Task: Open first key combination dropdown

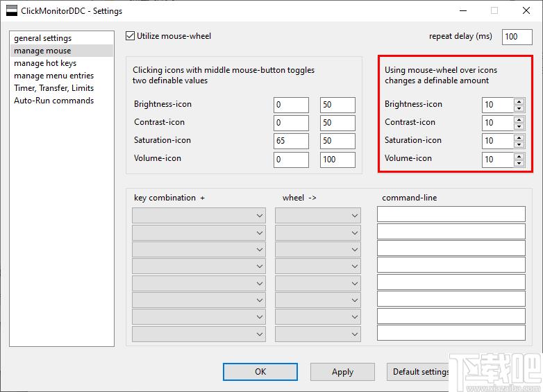Action: coord(199,216)
